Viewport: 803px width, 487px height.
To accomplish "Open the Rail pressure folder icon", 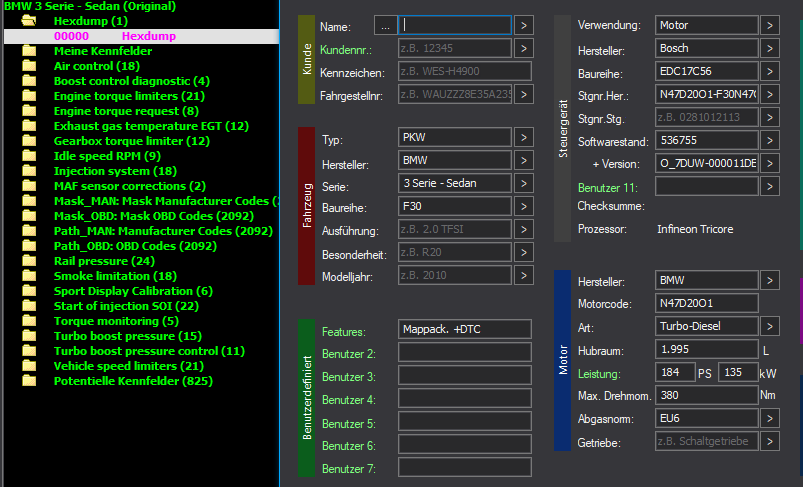I will [29, 261].
